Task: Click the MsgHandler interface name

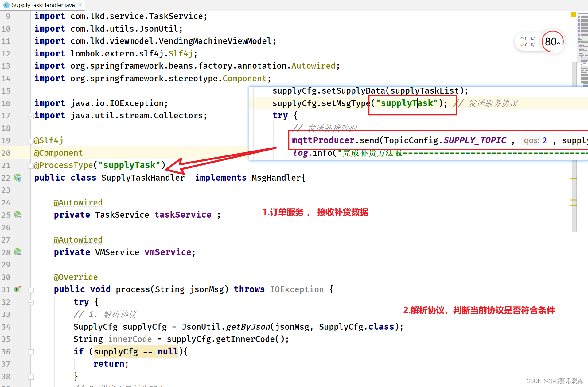Action: coord(276,178)
